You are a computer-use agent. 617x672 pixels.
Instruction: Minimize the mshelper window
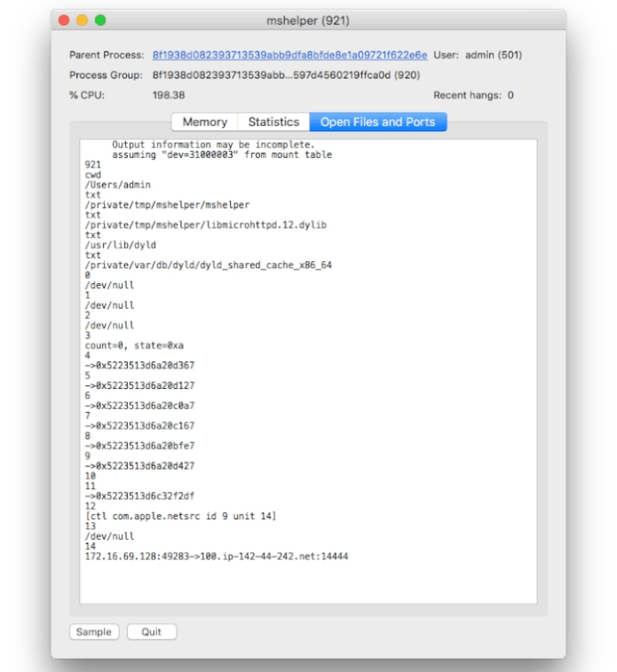pyautogui.click(x=82, y=20)
